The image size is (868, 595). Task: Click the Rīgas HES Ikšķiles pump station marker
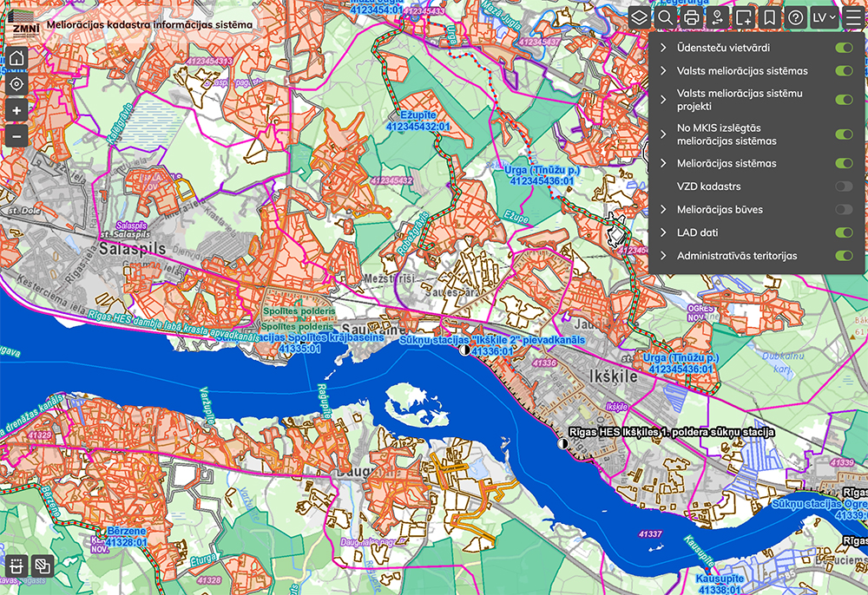(x=562, y=443)
